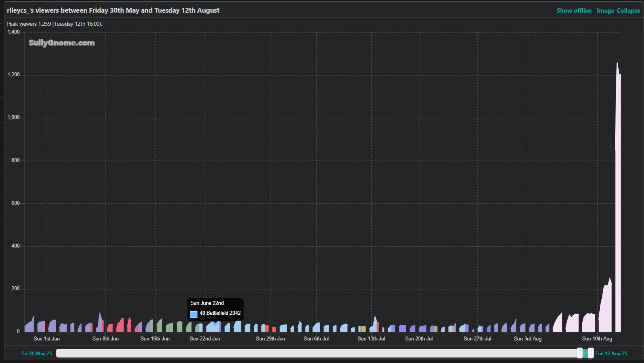Click the 'Peak viewers 1,259' summary text

pyautogui.click(x=55, y=24)
